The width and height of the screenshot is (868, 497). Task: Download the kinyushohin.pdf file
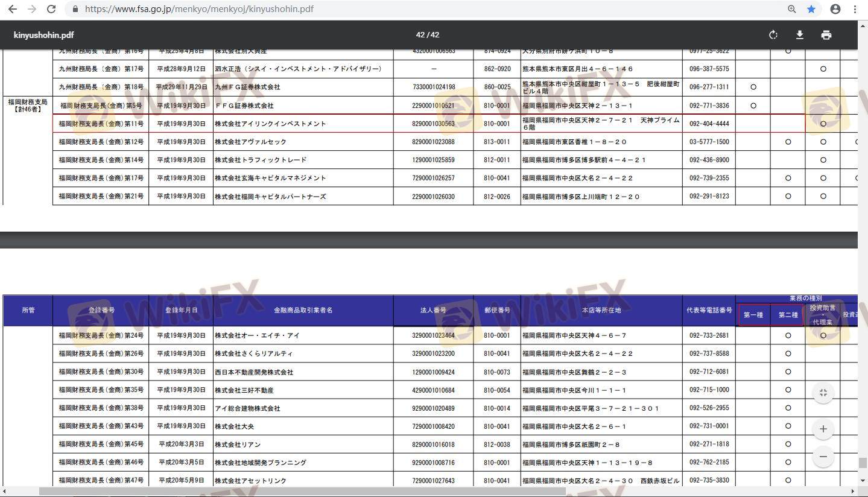tap(799, 35)
